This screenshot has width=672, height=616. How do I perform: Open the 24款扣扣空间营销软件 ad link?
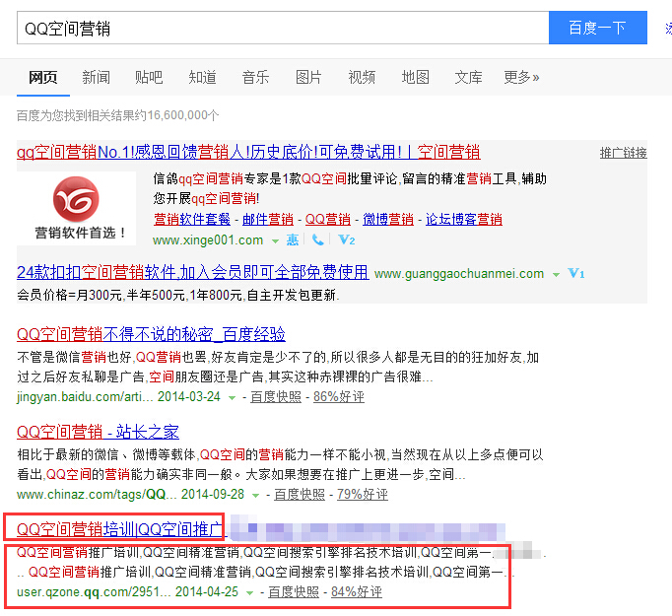pyautogui.click(x=192, y=272)
